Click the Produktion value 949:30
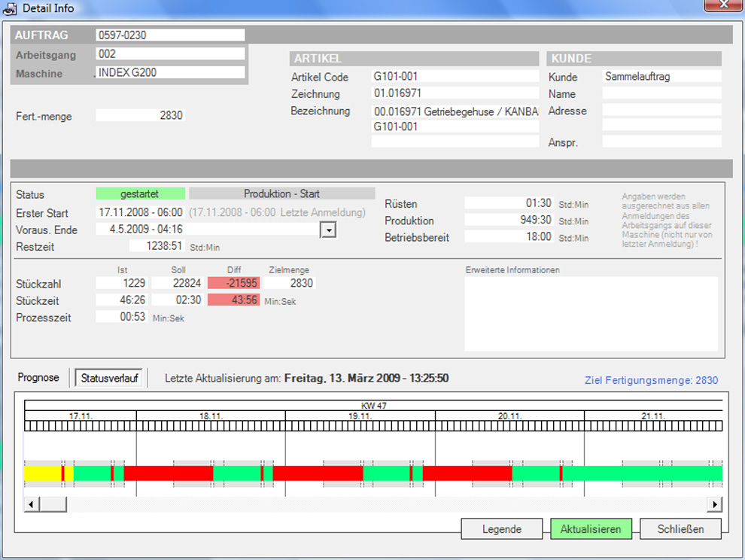The image size is (745, 560). 509,220
